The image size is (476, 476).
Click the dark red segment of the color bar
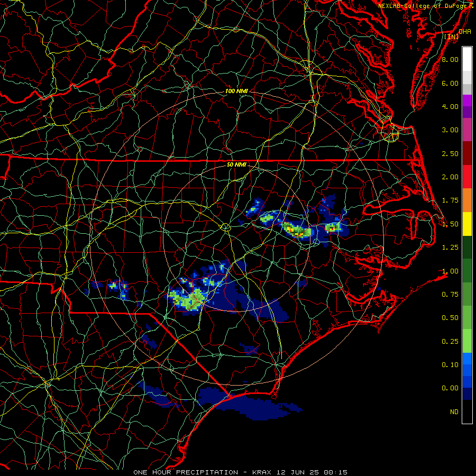467,153
